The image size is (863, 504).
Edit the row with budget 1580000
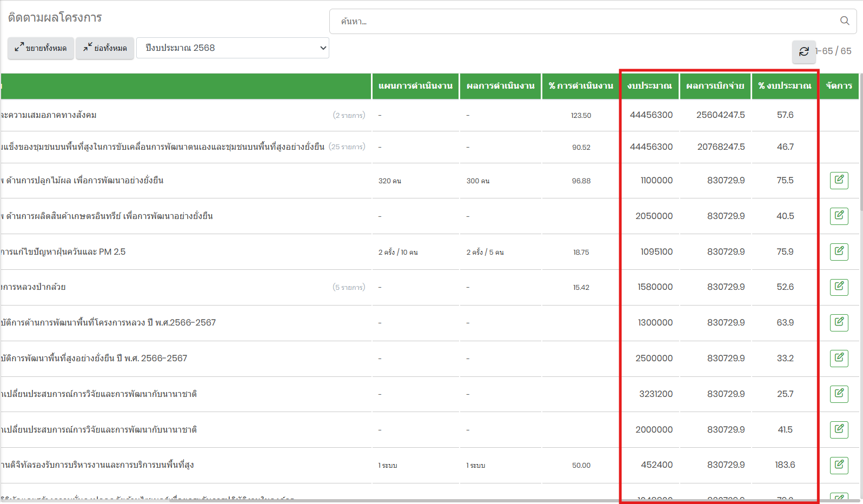[839, 287]
